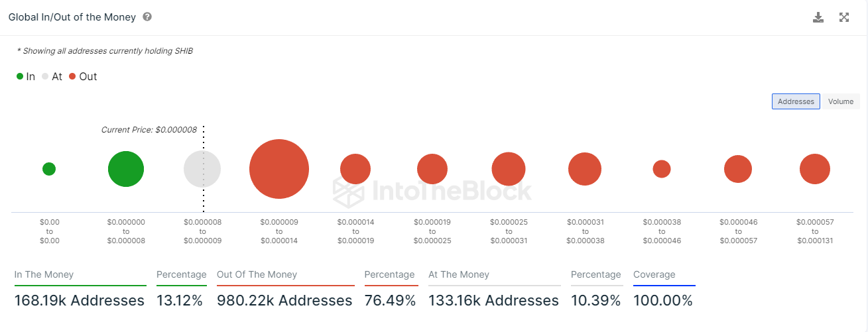This screenshot has width=868, height=332.
Task: Select the $0.000038 to $0.000046 bubble
Action: pyautogui.click(x=662, y=169)
